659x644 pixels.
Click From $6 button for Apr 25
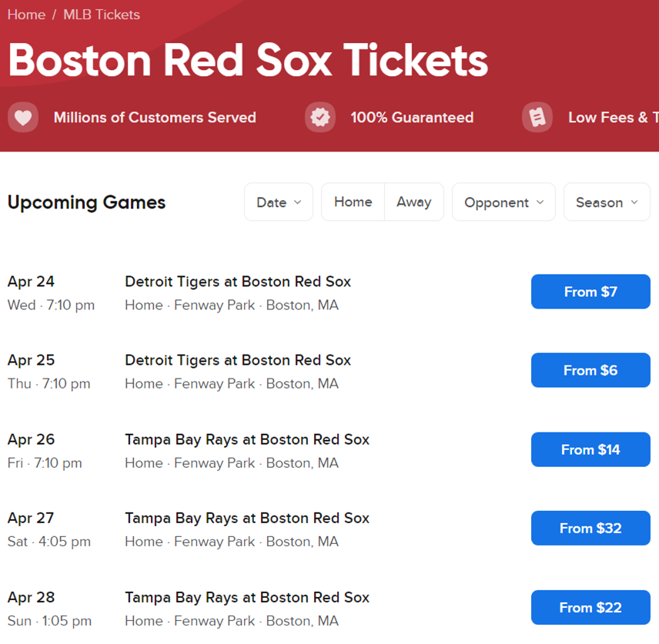click(590, 370)
